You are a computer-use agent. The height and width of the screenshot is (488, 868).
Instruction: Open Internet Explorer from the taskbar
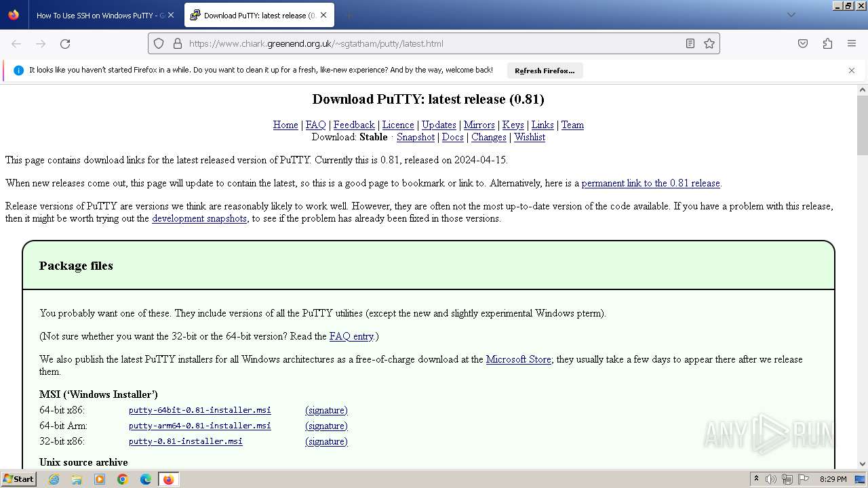[x=54, y=479]
